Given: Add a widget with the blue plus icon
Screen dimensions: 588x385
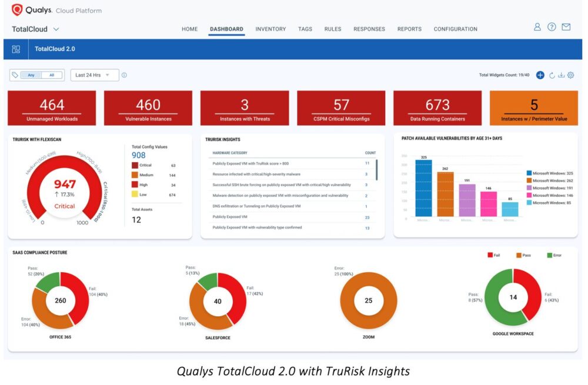Looking at the screenshot, I should point(540,75).
